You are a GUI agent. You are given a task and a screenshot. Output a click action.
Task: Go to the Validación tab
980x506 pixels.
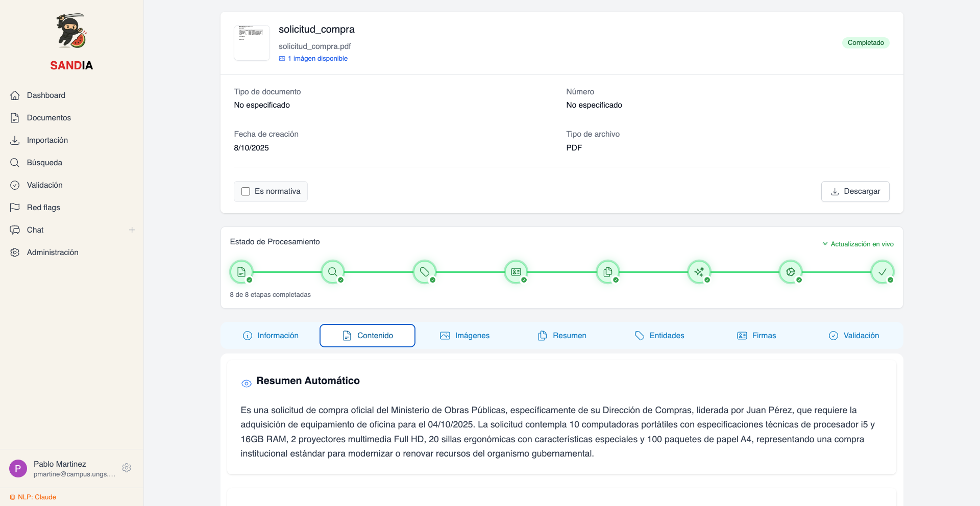pos(853,336)
